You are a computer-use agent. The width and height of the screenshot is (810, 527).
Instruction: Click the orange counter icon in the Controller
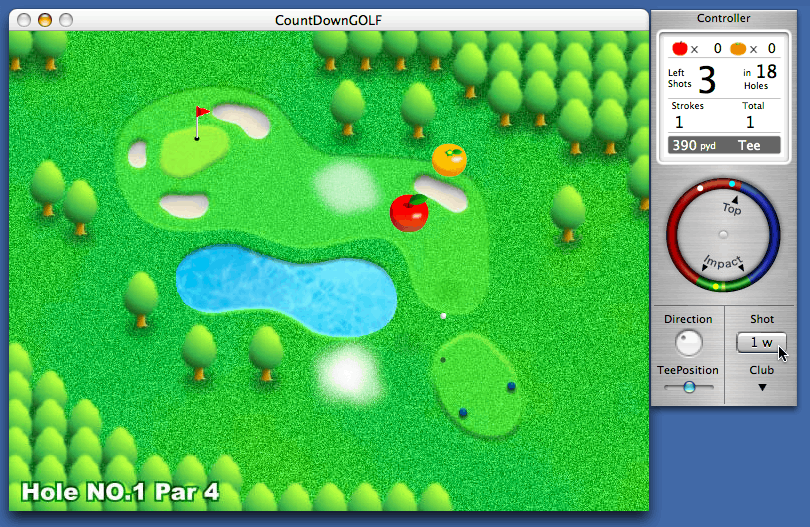click(x=738, y=49)
